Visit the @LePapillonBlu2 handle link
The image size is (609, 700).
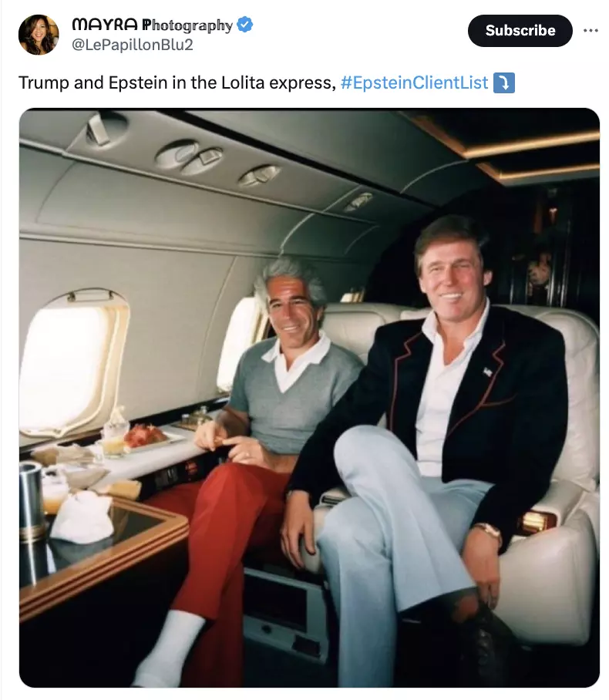[x=132, y=45]
